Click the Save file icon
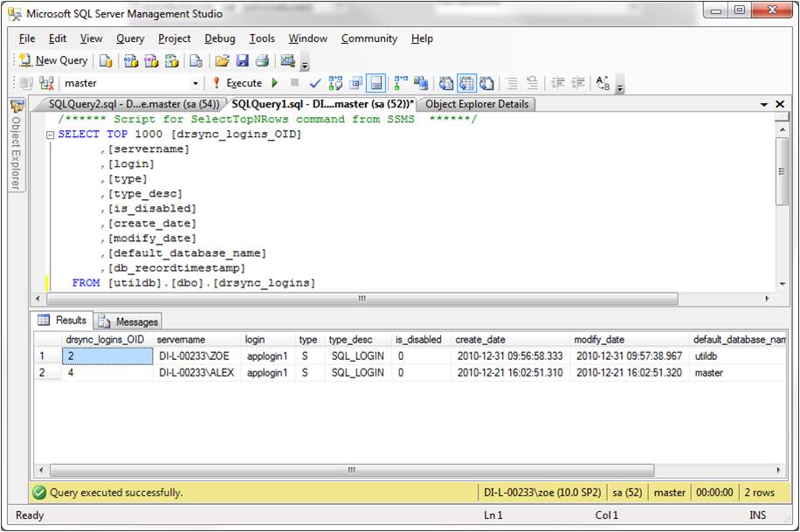Image resolution: width=800 pixels, height=532 pixels. pos(242,60)
